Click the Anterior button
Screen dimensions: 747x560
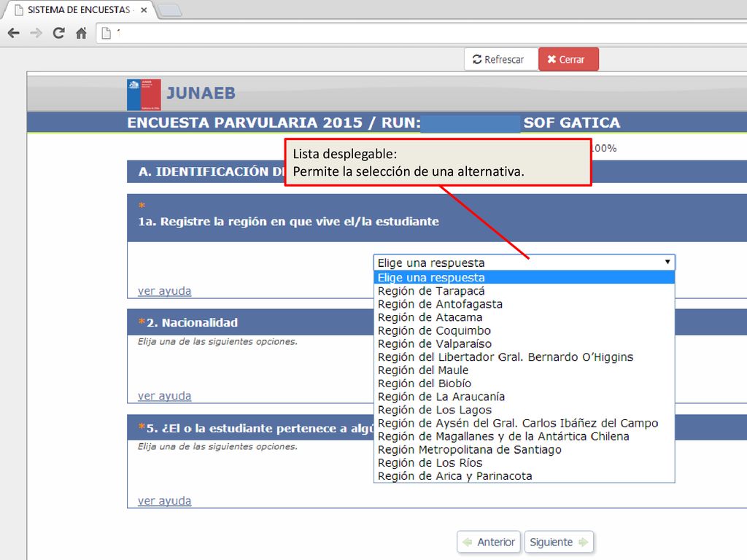489,542
